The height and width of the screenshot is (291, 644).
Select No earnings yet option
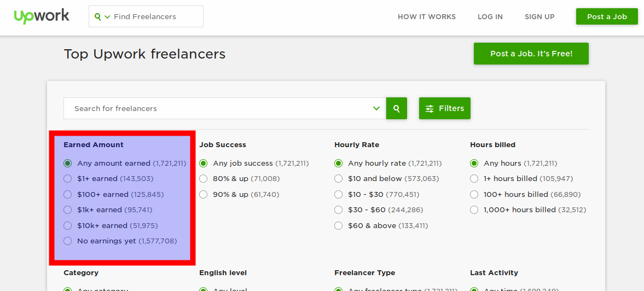[x=68, y=241]
